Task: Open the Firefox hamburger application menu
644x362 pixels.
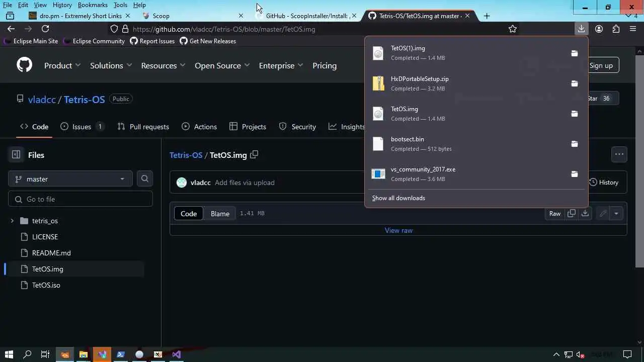Action: click(x=633, y=29)
